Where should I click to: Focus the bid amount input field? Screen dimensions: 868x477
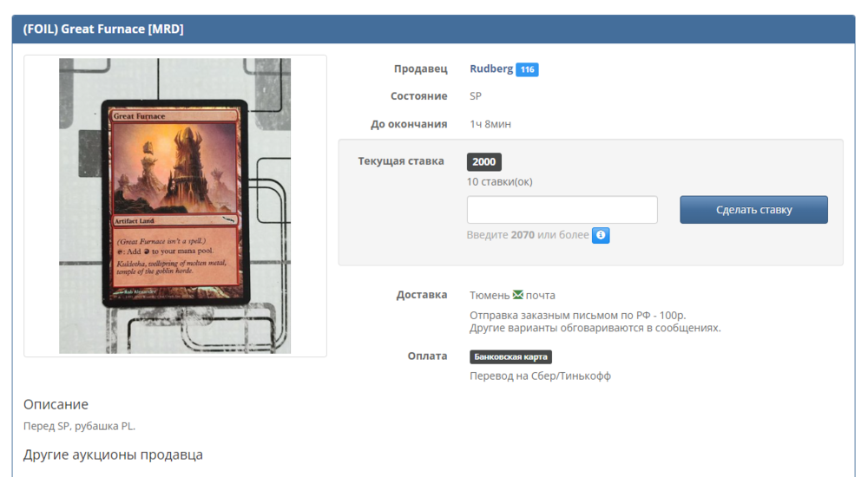click(x=562, y=210)
